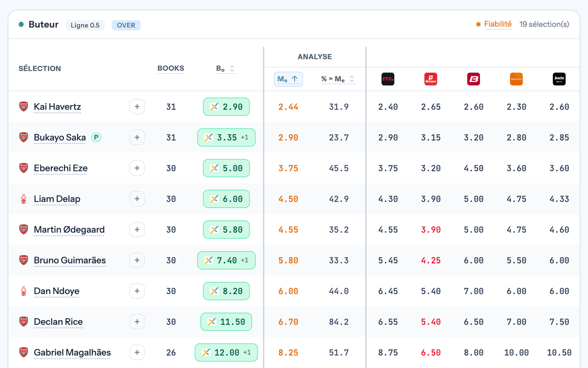Click best odds 12.00 for Gabriel Magalhães
The height and width of the screenshot is (368, 588).
(226, 353)
